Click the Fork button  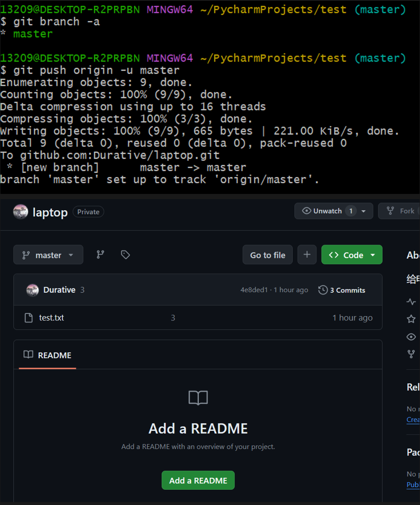tap(399, 211)
